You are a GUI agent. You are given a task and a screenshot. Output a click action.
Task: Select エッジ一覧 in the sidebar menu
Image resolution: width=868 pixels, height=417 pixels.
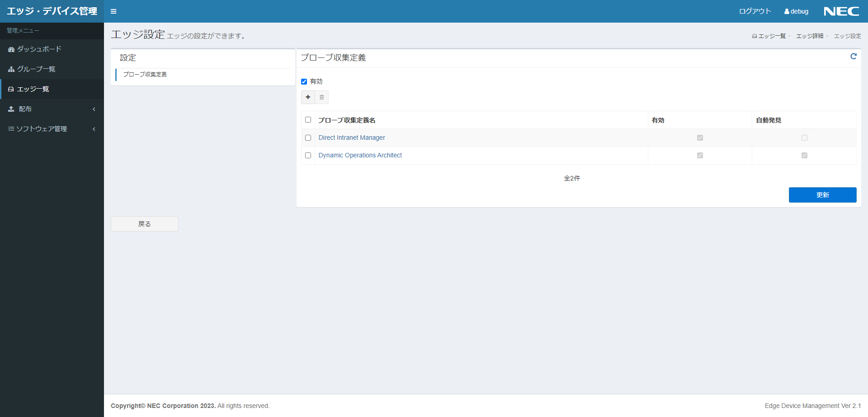[x=33, y=89]
